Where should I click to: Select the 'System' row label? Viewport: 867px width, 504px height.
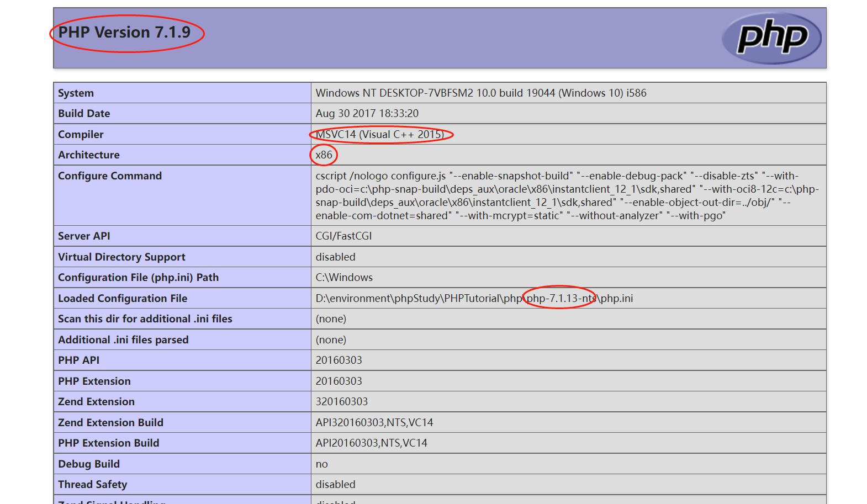[x=76, y=93]
